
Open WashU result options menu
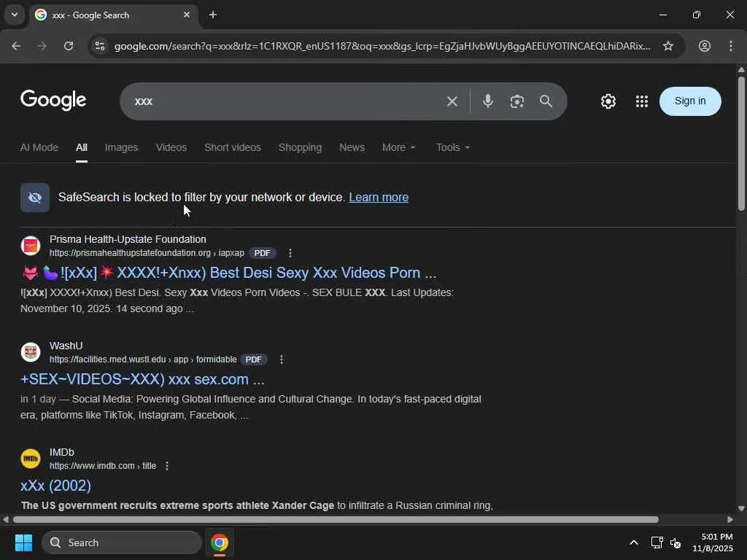pos(282,359)
